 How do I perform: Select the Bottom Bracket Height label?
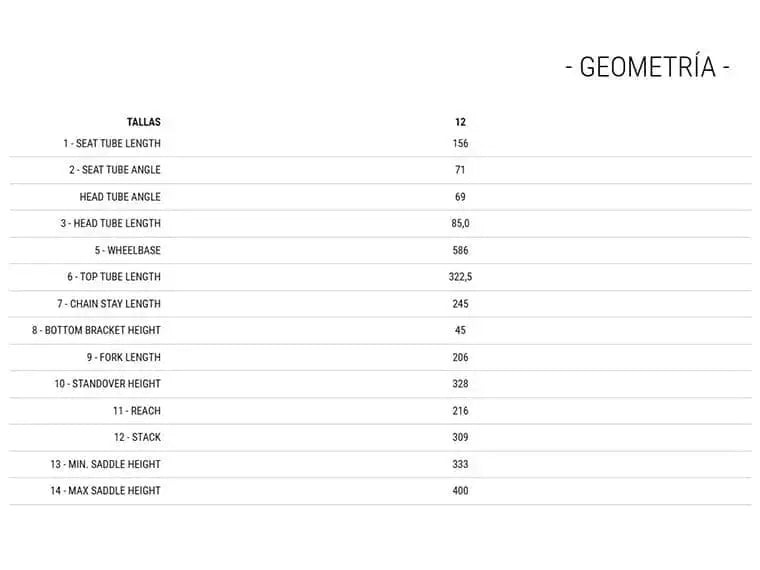click(x=96, y=330)
